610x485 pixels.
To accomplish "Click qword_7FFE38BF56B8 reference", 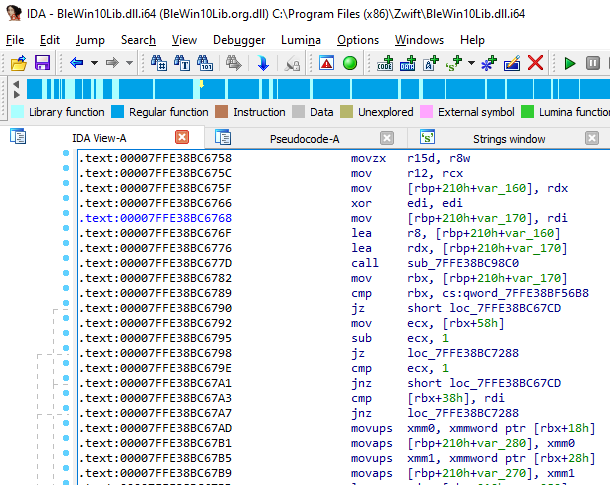I will point(526,293).
